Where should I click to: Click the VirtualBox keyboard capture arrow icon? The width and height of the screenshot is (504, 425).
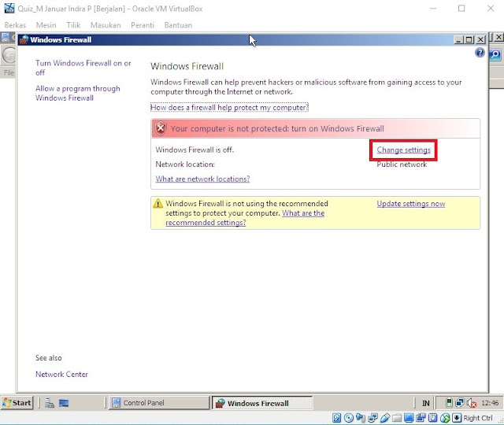[x=457, y=418]
